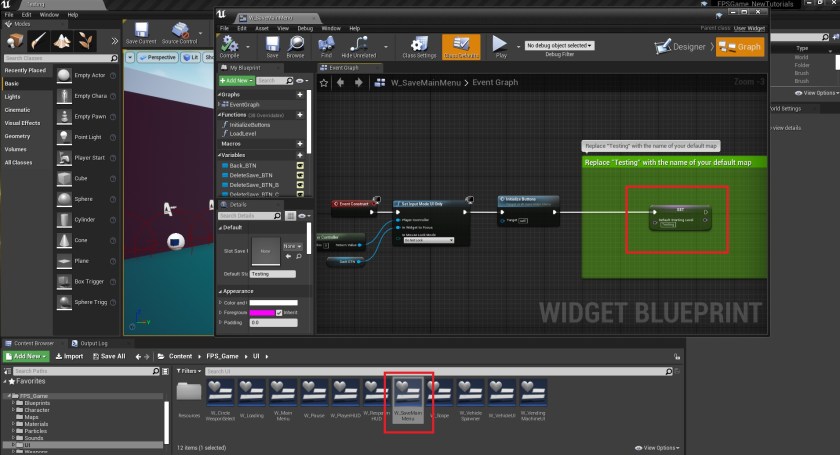Viewport: 840px width, 455px height.
Task: Toggle visibility of DeleteSave_BTN variable
Action: click(300, 175)
